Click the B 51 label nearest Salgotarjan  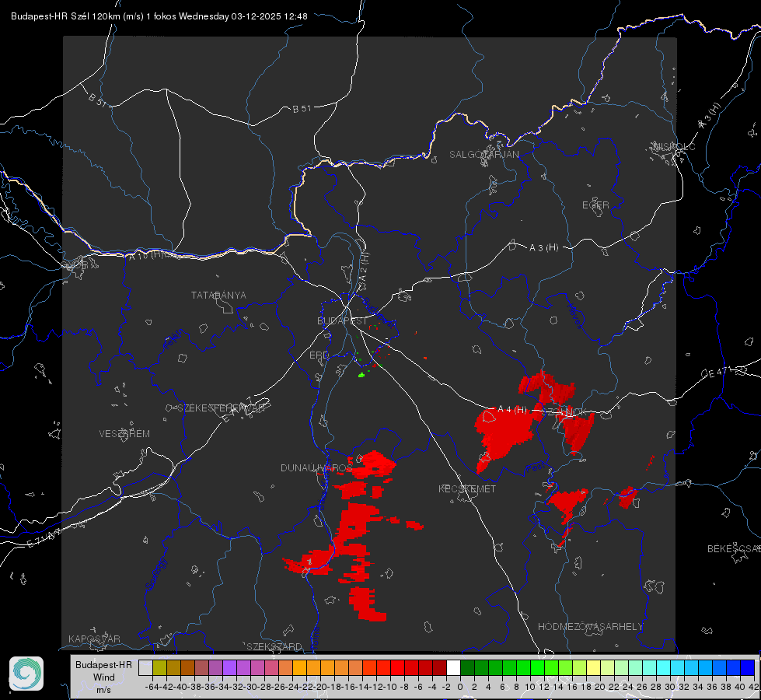[302, 109]
